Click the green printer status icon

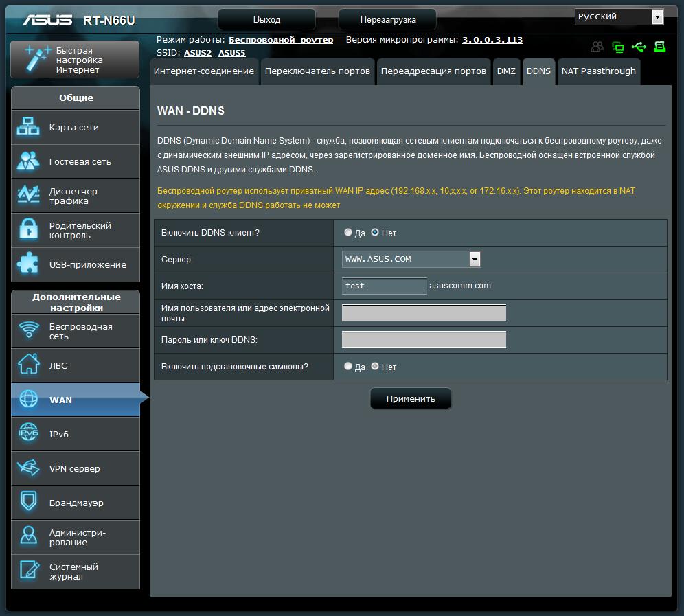(x=659, y=46)
